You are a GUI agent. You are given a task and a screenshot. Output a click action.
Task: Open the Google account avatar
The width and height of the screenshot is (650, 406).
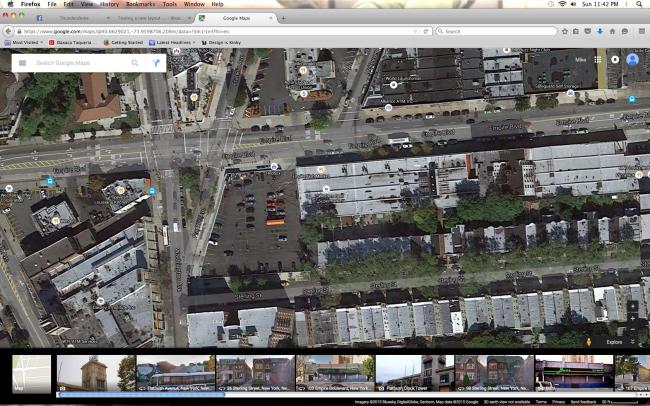coord(633,60)
